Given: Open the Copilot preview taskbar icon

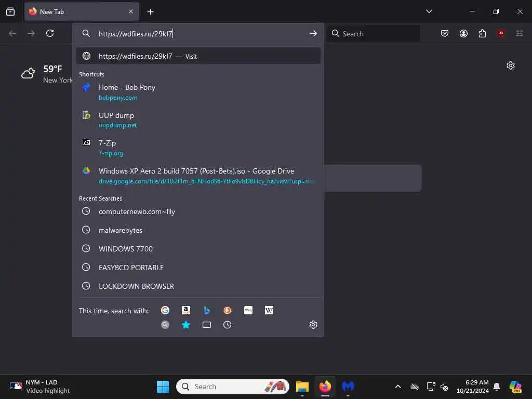Looking at the screenshot, I should (515, 387).
